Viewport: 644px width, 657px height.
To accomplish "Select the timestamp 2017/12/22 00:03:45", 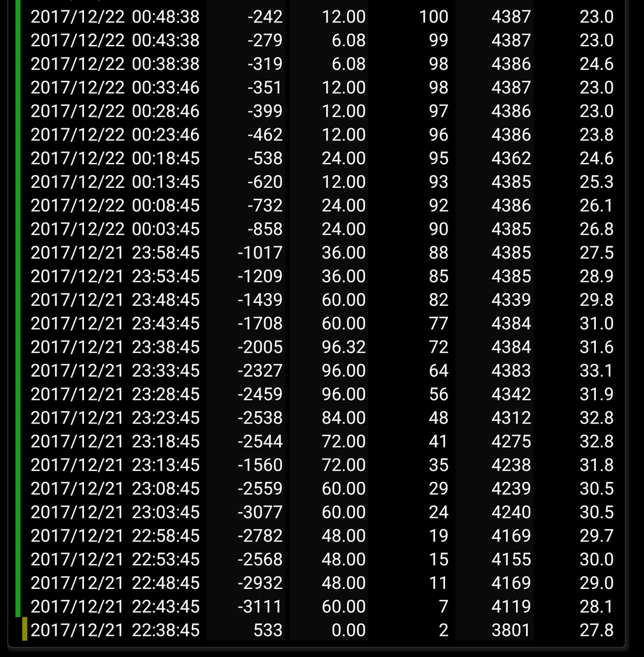I will coord(115,229).
